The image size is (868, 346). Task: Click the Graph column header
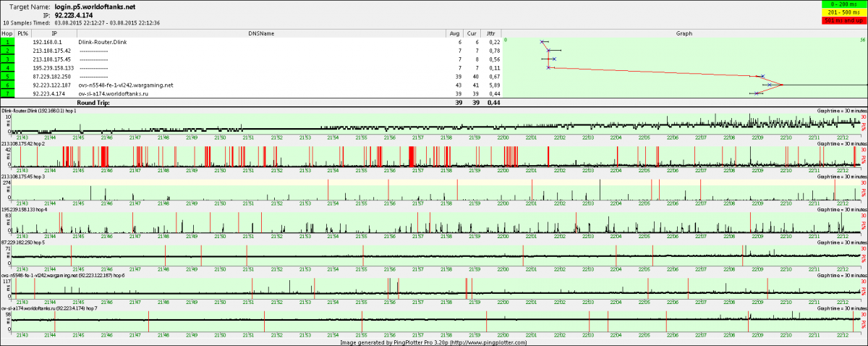[x=684, y=33]
